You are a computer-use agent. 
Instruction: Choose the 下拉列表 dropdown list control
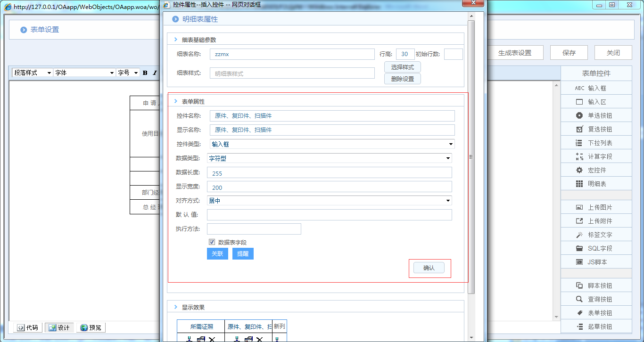tap(596, 142)
